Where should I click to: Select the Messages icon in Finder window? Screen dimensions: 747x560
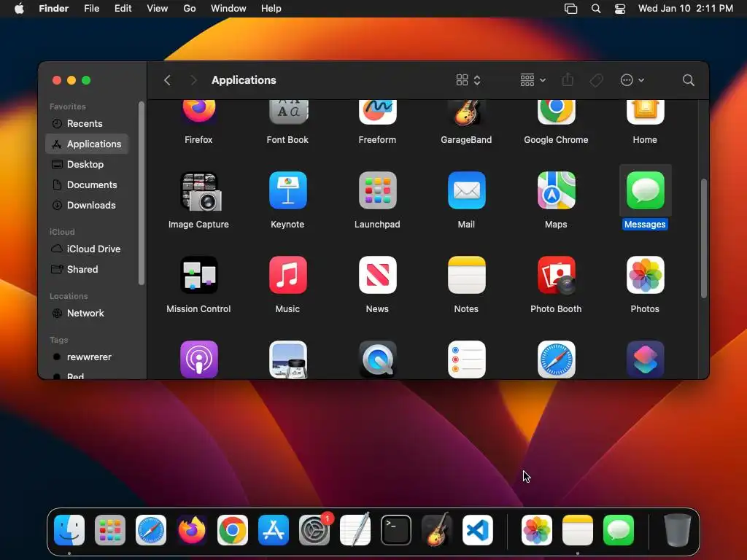tap(645, 190)
